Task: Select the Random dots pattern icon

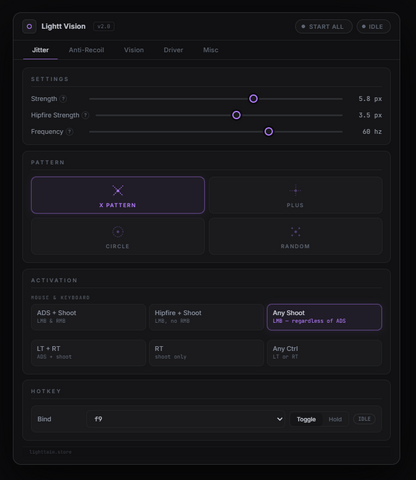Action: pos(295,231)
